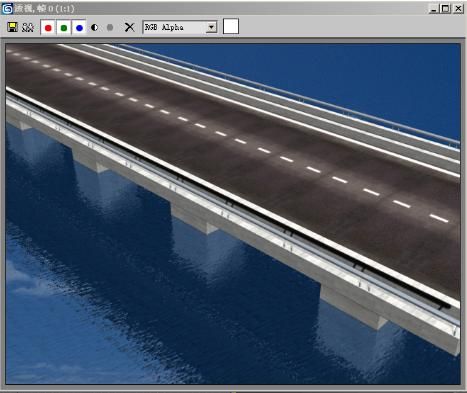The width and height of the screenshot is (467, 393).
Task: Clone the rendered frame window
Action: [28, 27]
